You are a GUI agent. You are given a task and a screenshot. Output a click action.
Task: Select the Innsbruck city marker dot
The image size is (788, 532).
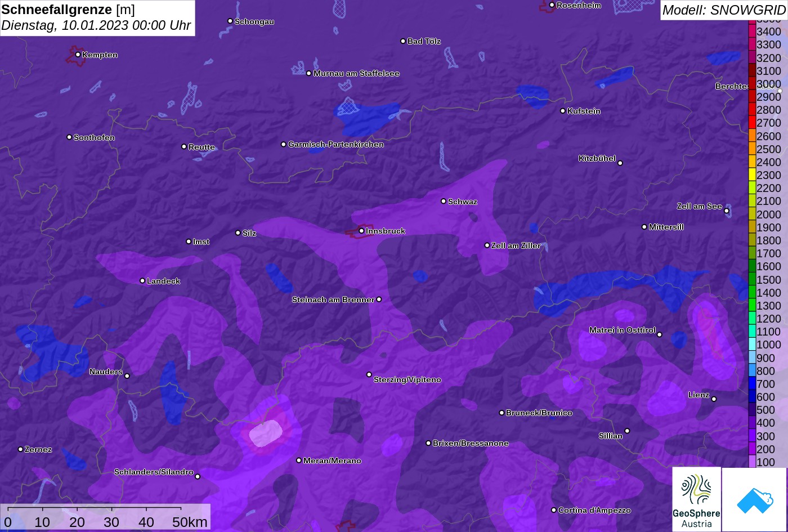click(361, 231)
